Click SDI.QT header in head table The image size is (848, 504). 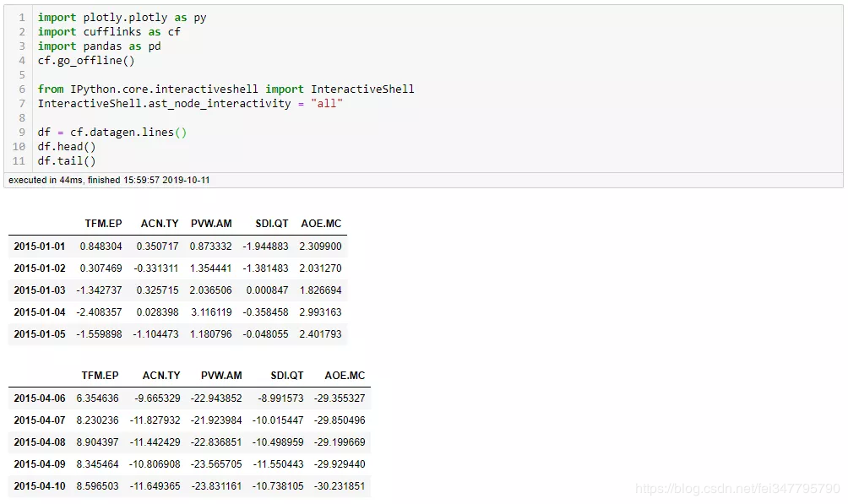(x=271, y=224)
